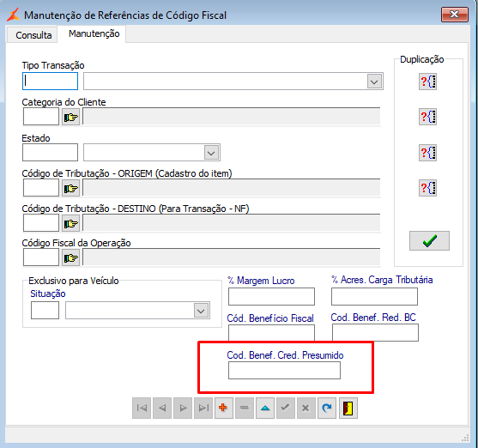Select the Manutenção tab
The image size is (478, 448).
click(x=94, y=33)
